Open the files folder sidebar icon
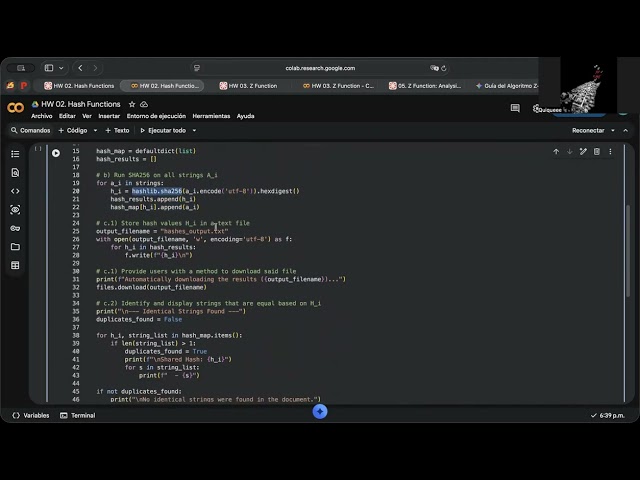Image resolution: width=640 pixels, height=480 pixels. click(15, 247)
